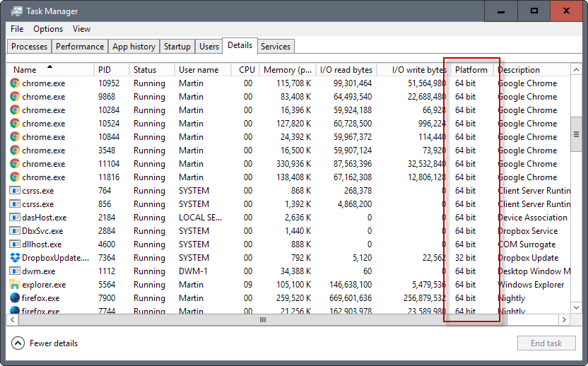588x366 pixels.
Task: Click the explorer.exe folder icon
Action: pos(15,285)
